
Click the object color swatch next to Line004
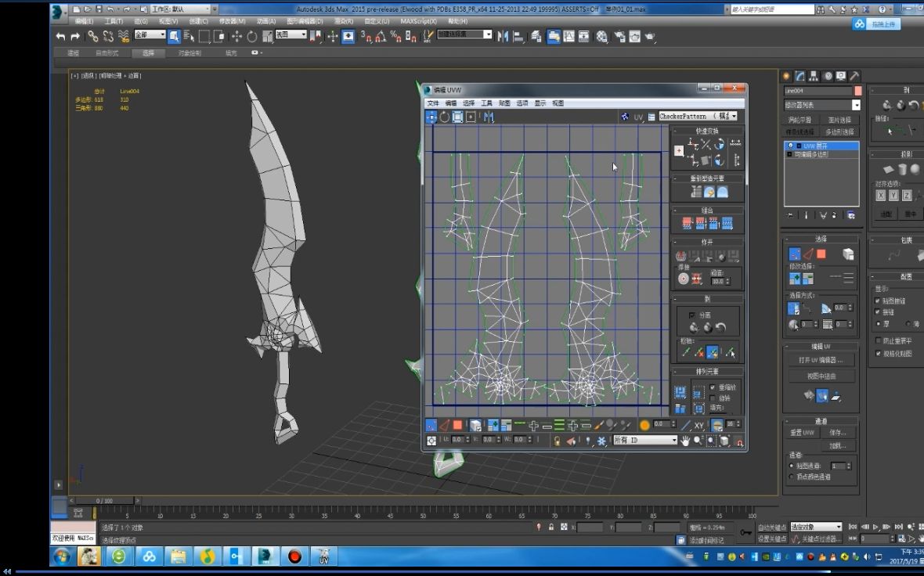(857, 91)
